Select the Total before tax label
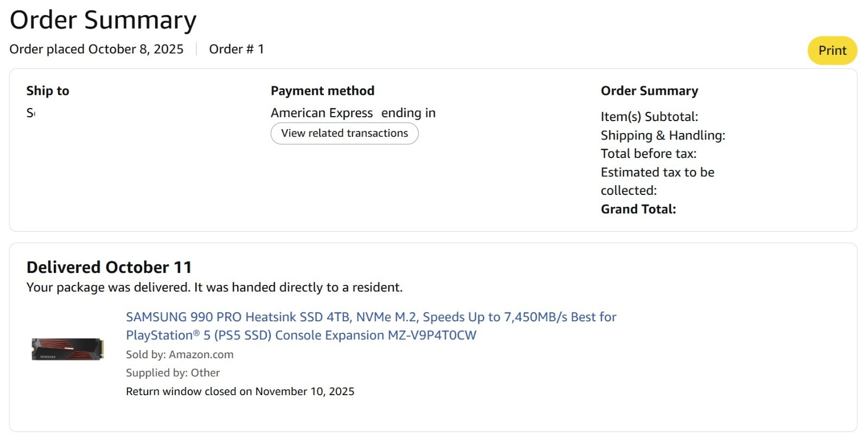 point(648,154)
